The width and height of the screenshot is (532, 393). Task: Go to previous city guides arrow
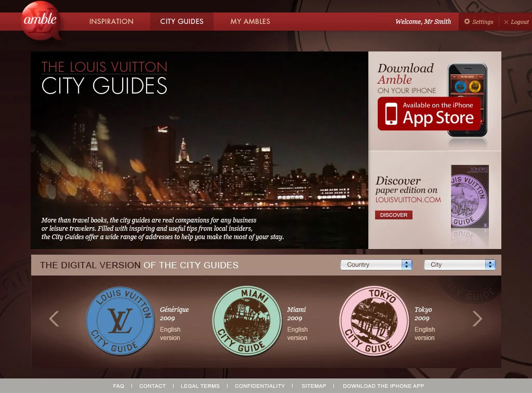(x=54, y=319)
